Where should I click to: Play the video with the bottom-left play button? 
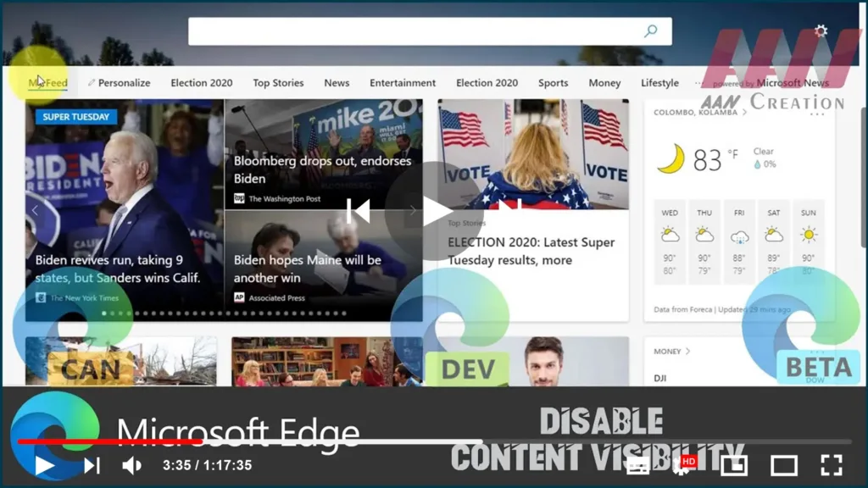[x=44, y=464]
